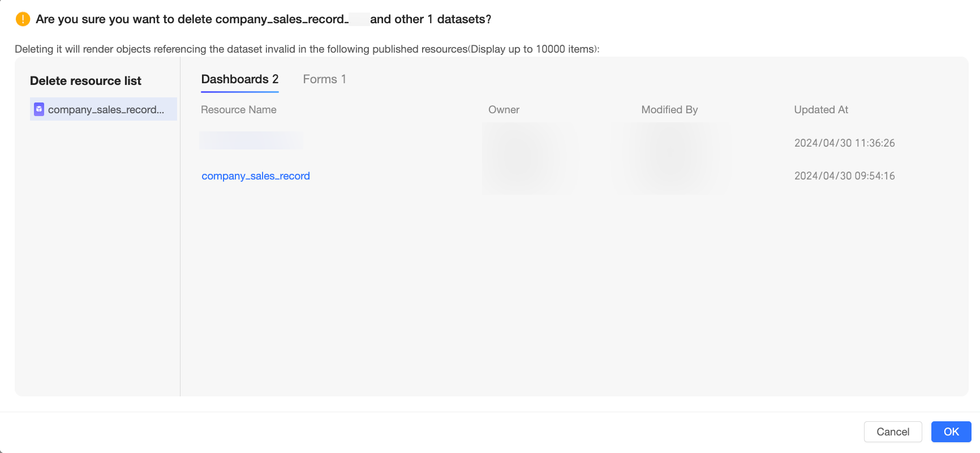
Task: Click the Modified By column header
Action: (x=669, y=110)
